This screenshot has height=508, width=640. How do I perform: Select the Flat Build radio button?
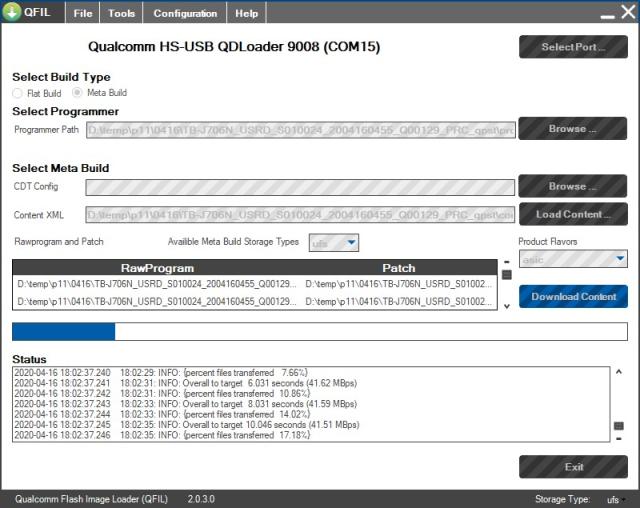click(x=17, y=93)
